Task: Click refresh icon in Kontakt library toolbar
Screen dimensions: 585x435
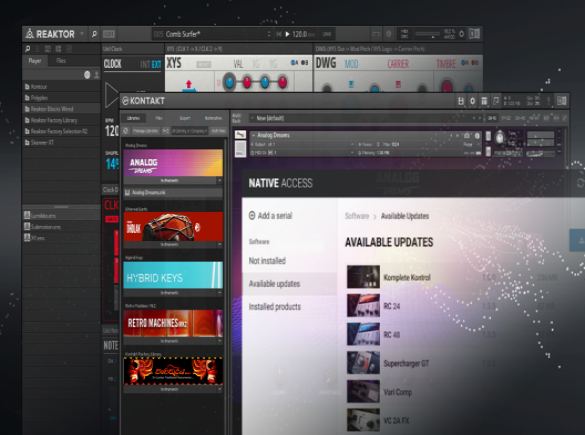Action: [126, 131]
